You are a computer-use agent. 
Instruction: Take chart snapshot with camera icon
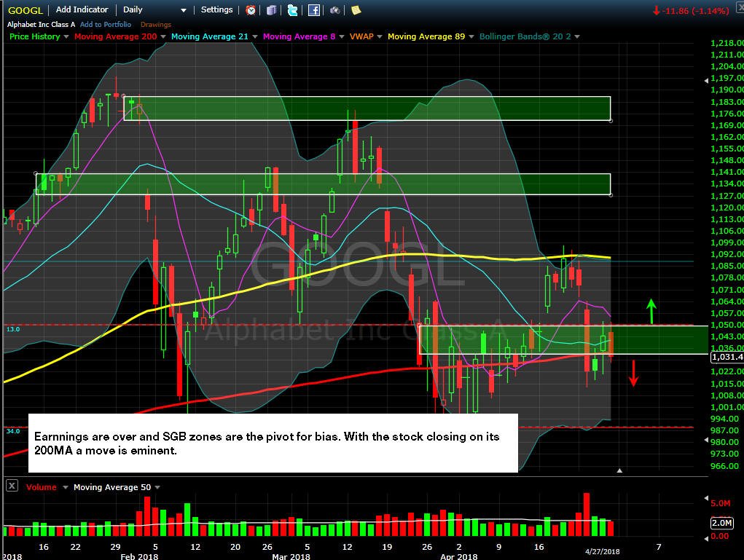click(335, 10)
